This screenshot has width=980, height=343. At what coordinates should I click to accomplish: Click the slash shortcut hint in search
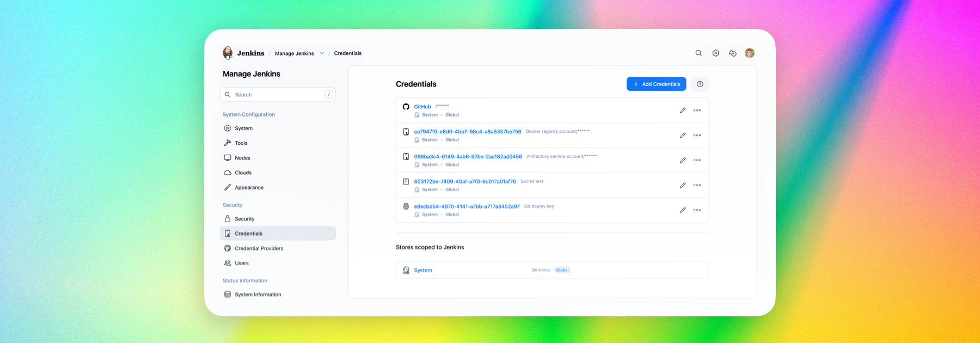click(x=329, y=95)
